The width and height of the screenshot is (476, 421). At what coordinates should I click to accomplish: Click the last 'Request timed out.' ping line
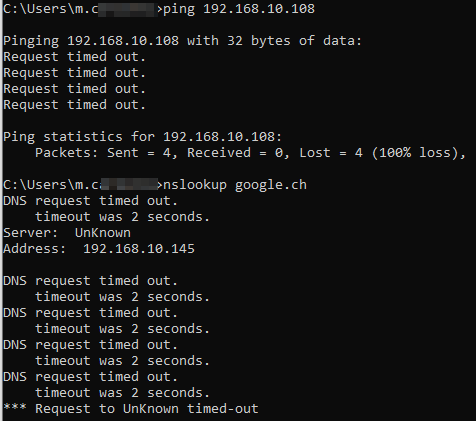coord(74,105)
